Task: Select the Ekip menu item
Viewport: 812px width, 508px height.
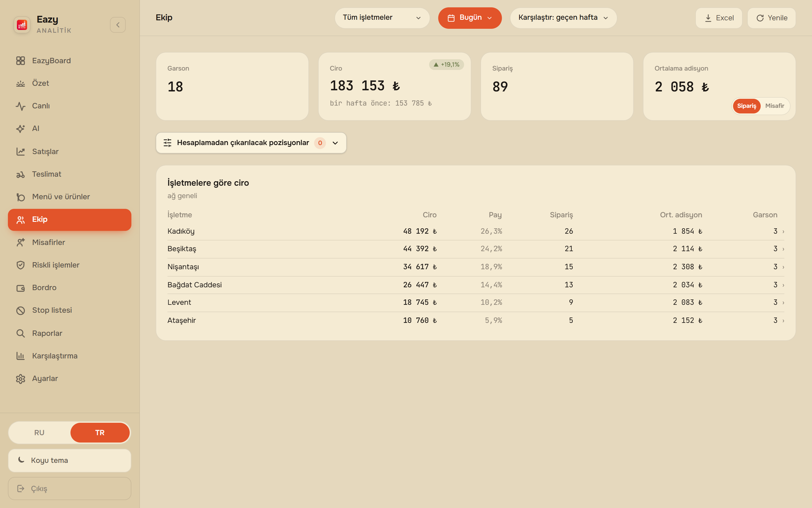Action: click(69, 220)
